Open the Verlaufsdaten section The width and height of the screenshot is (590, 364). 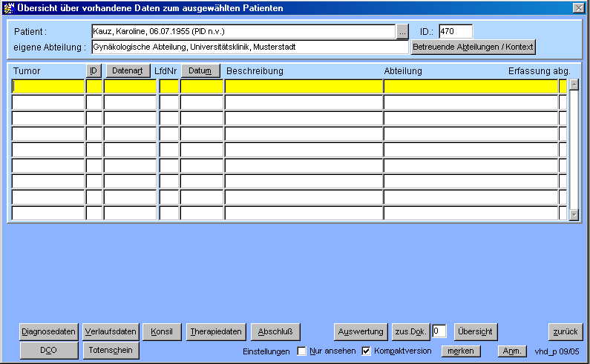(x=111, y=331)
